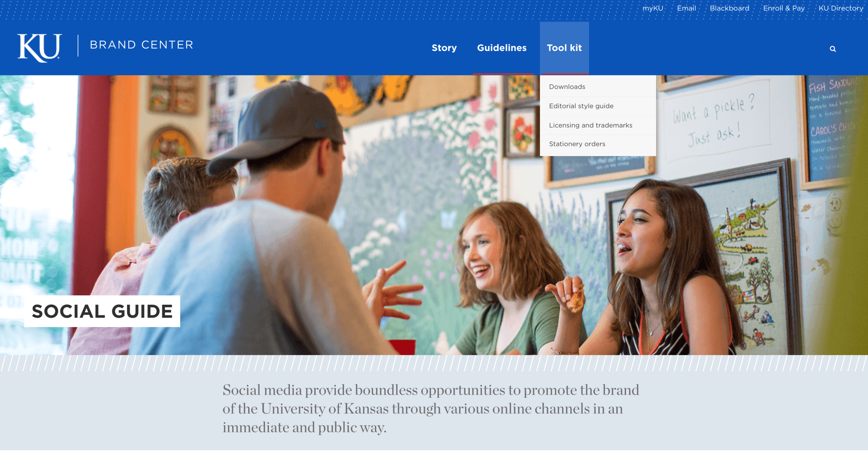Click the Social Guide heading banner
The image size is (868, 467).
pyautogui.click(x=102, y=311)
